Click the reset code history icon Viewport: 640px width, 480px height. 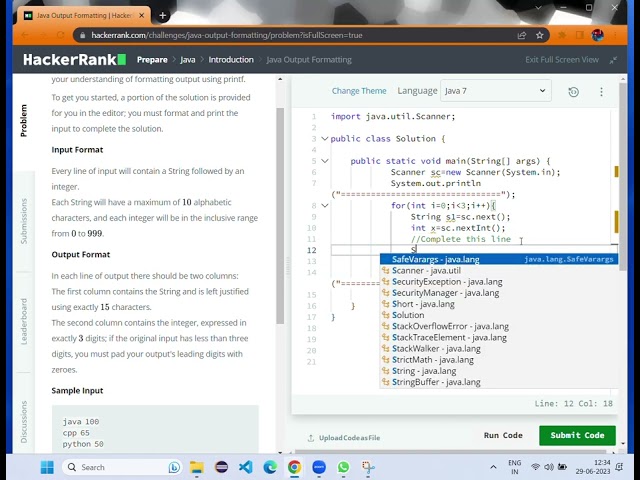[573, 92]
